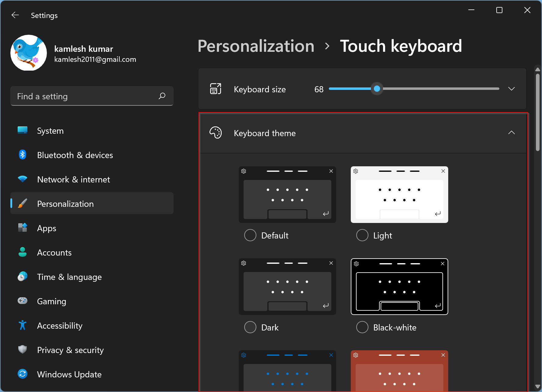Choose the Light keyboard theme thumbnail

(x=399, y=194)
